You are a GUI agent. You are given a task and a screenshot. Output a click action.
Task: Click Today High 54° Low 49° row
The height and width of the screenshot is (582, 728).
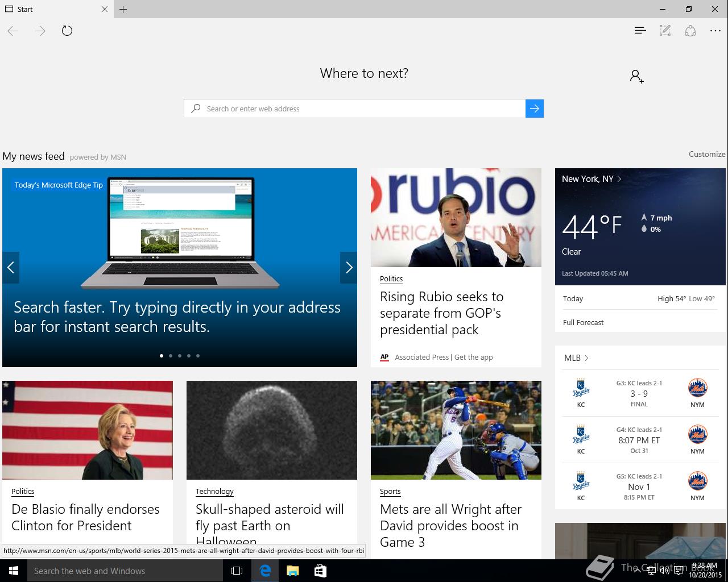[x=639, y=298]
